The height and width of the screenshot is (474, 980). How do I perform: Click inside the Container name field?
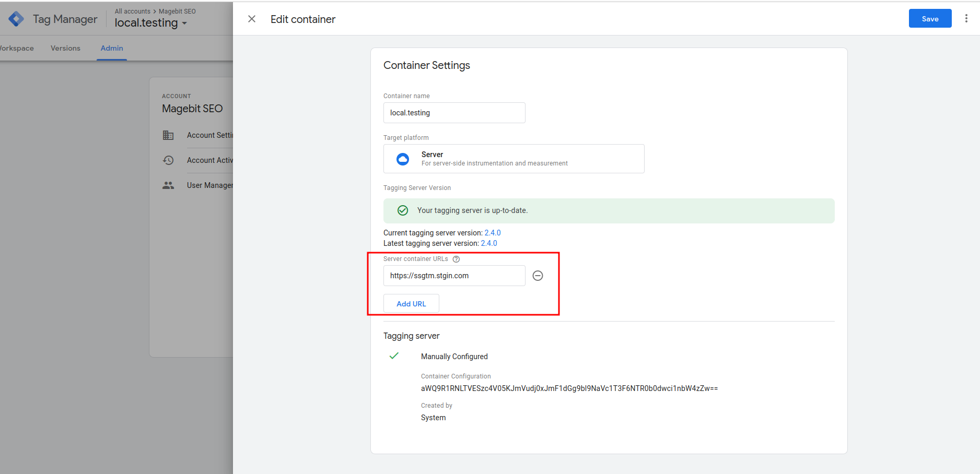454,113
